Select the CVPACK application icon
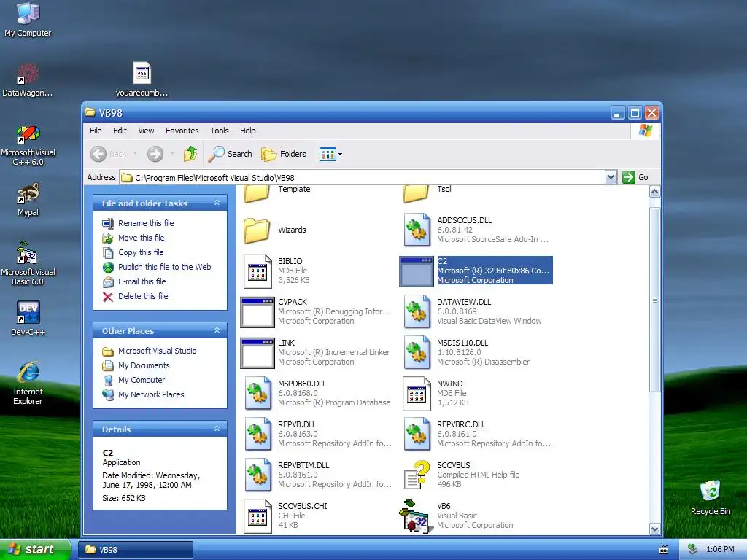The height and width of the screenshot is (560, 747). click(x=258, y=312)
